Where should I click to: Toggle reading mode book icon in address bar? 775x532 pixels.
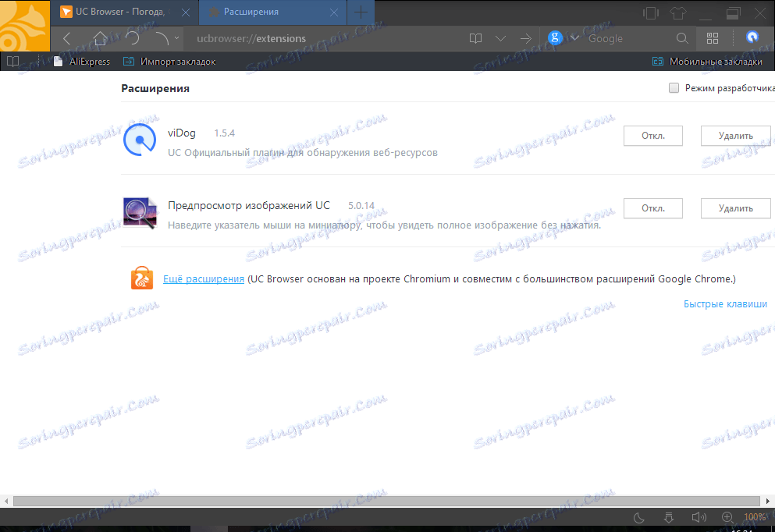click(475, 38)
